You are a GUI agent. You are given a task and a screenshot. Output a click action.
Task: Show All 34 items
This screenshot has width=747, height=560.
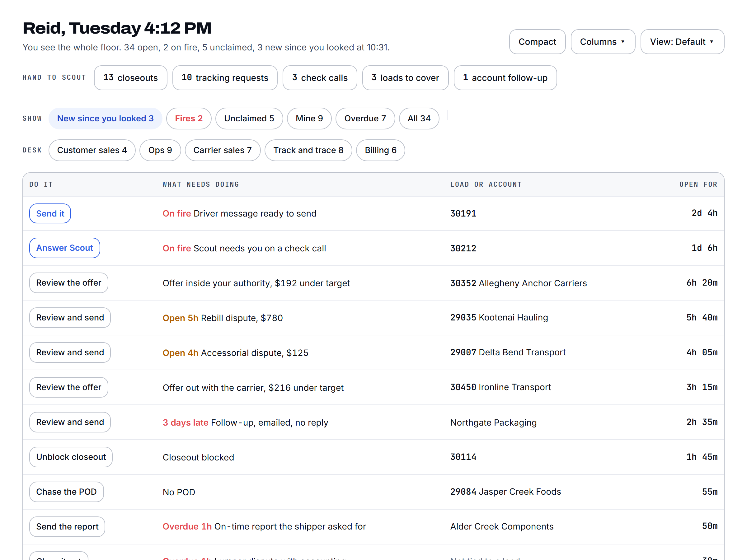pos(419,119)
